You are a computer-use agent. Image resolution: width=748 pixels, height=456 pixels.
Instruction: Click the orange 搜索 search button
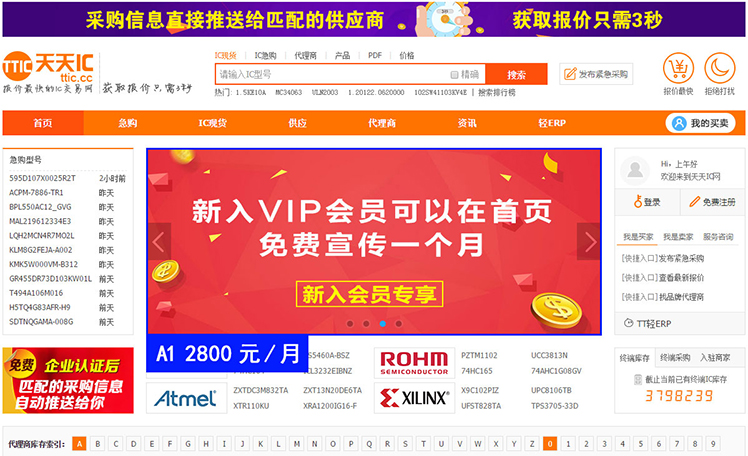516,74
